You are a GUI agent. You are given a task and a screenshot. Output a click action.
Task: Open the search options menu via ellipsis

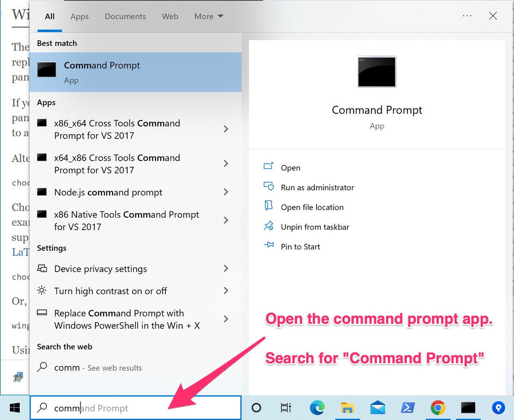pyautogui.click(x=467, y=16)
